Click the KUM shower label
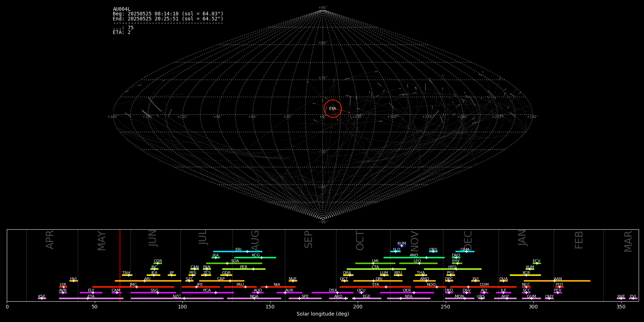This screenshot has width=644, height=322. [x=402, y=244]
